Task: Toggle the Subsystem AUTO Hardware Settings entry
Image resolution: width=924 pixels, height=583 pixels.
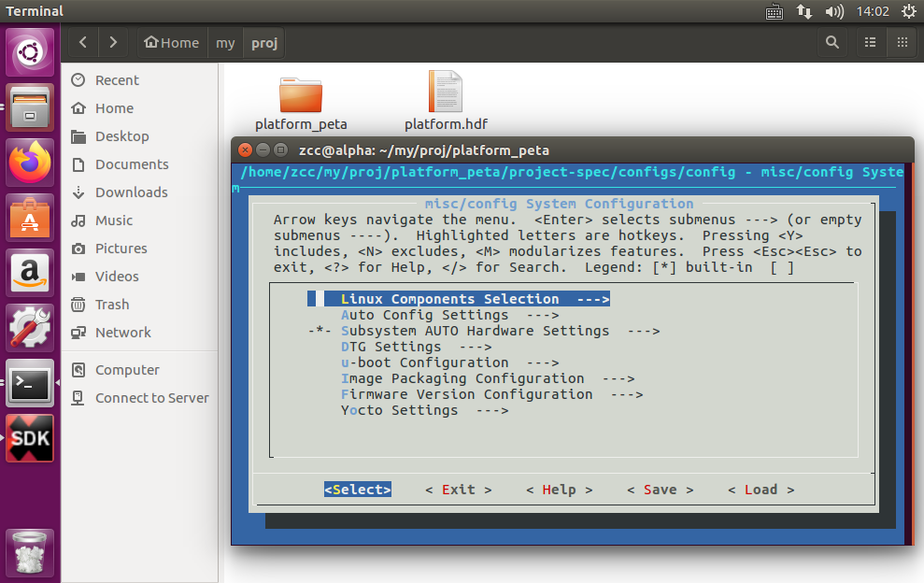Action: (x=472, y=330)
